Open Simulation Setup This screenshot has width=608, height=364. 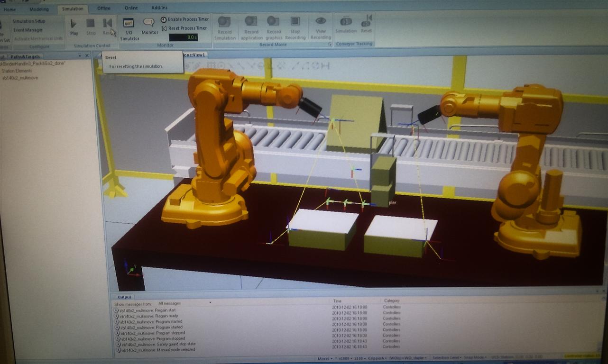tap(29, 21)
